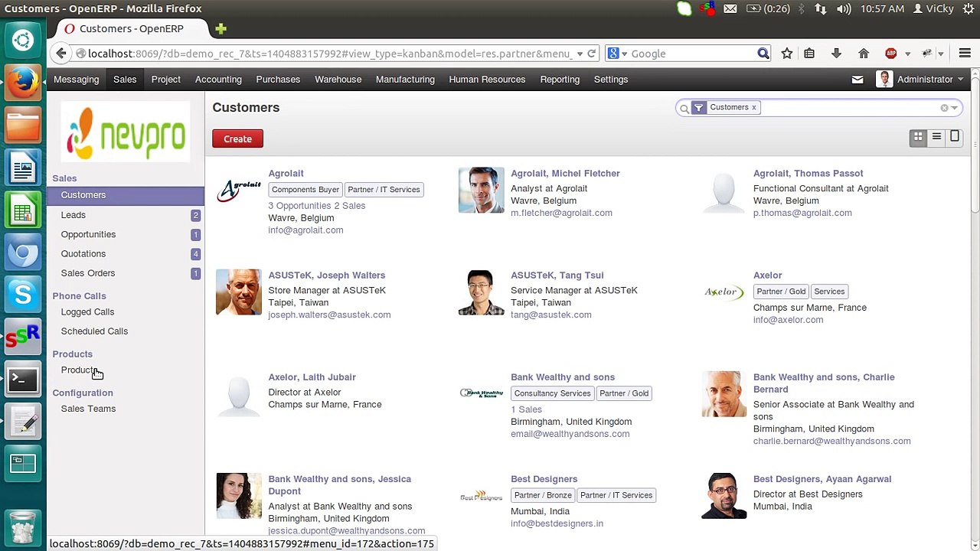The width and height of the screenshot is (980, 551).
Task: Click the nevpro company logo
Action: point(126,132)
